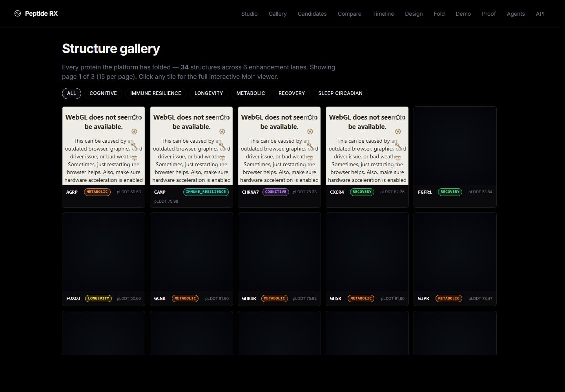Filter gallery by RECOVERY lane
This screenshot has width=565, height=392.
point(292,93)
